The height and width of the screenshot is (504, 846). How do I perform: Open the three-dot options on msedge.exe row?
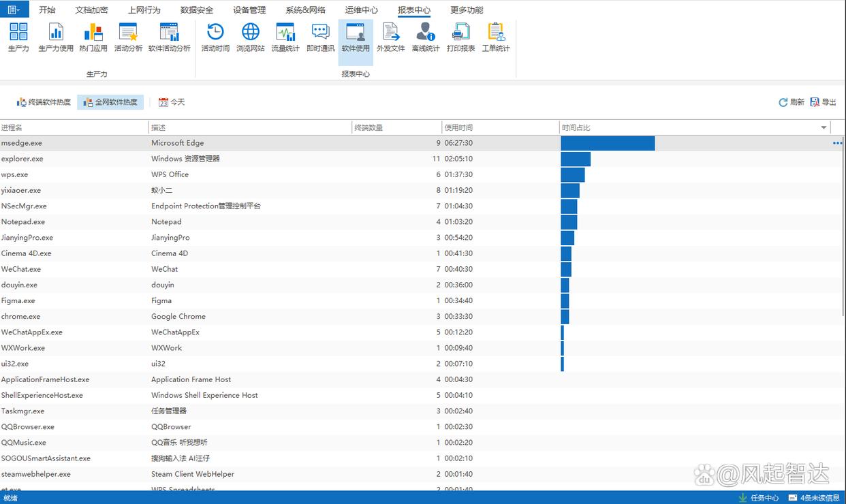click(x=837, y=143)
